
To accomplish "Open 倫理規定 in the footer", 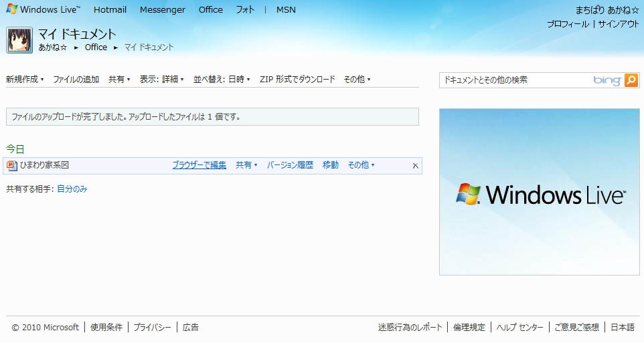I will [469, 327].
